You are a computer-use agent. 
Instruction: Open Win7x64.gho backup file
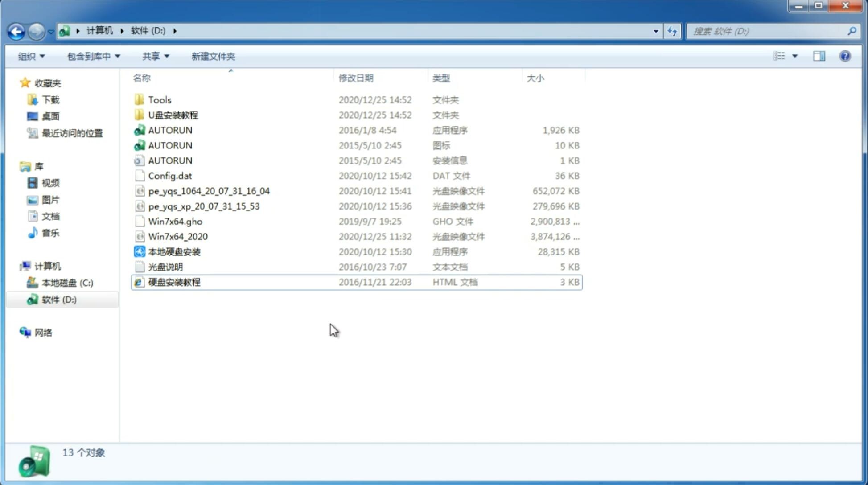pos(176,221)
